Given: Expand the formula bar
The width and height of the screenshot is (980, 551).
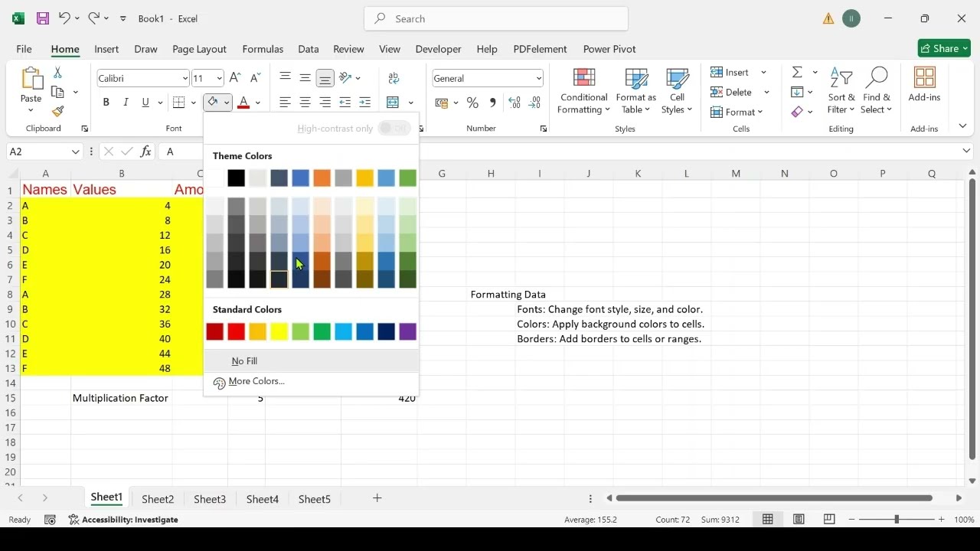Looking at the screenshot, I should click(966, 152).
